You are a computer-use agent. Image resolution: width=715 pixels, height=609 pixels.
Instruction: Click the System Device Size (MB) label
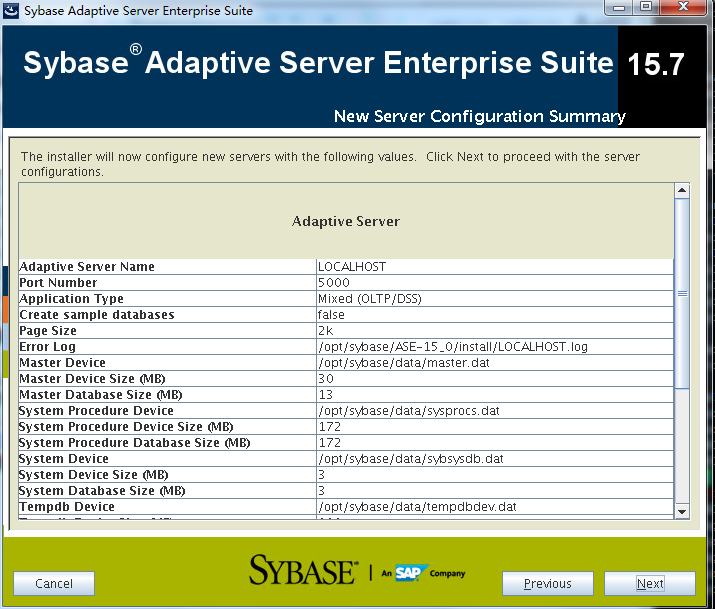tap(93, 475)
